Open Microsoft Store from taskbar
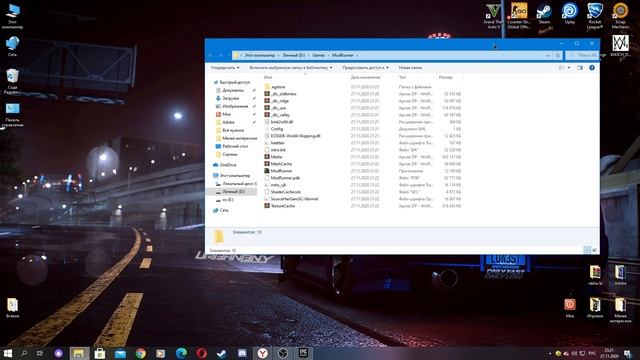The width and height of the screenshot is (640, 360). click(x=100, y=353)
